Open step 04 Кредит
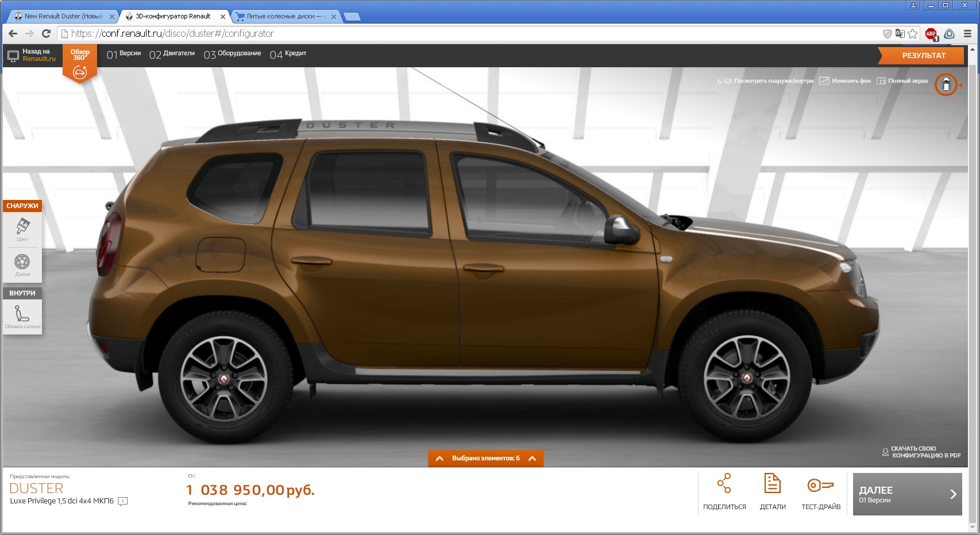 click(288, 54)
